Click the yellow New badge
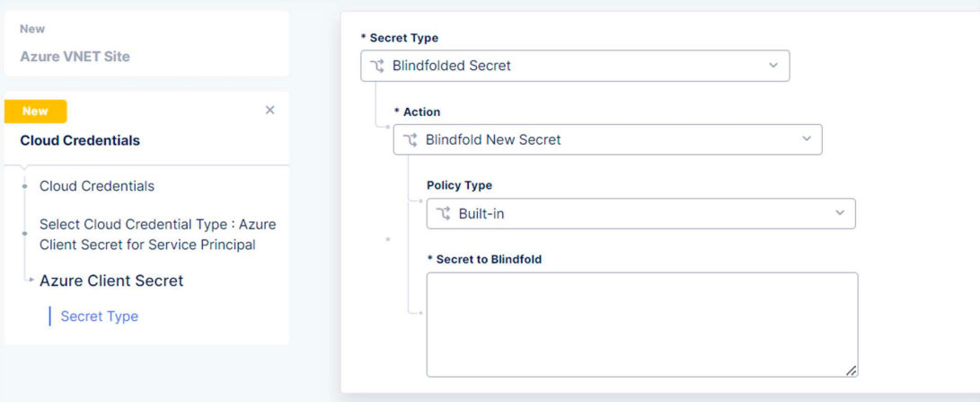The height and width of the screenshot is (402, 980). click(35, 111)
